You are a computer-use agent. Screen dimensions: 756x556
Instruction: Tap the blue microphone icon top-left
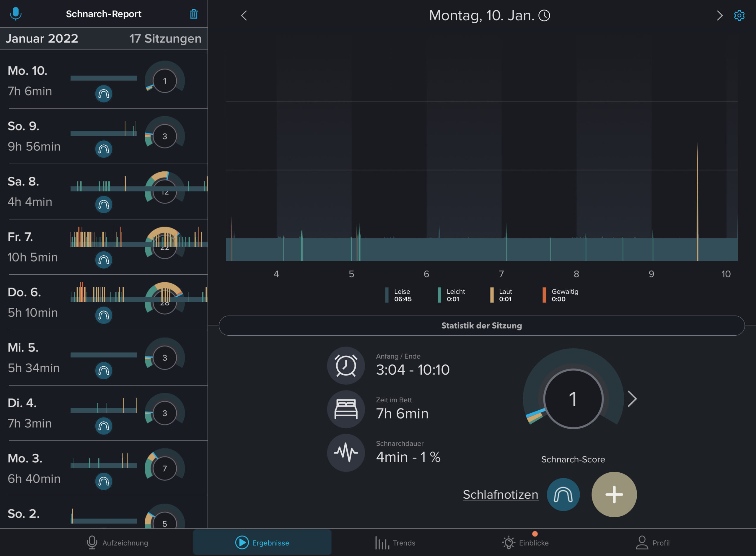pos(15,14)
